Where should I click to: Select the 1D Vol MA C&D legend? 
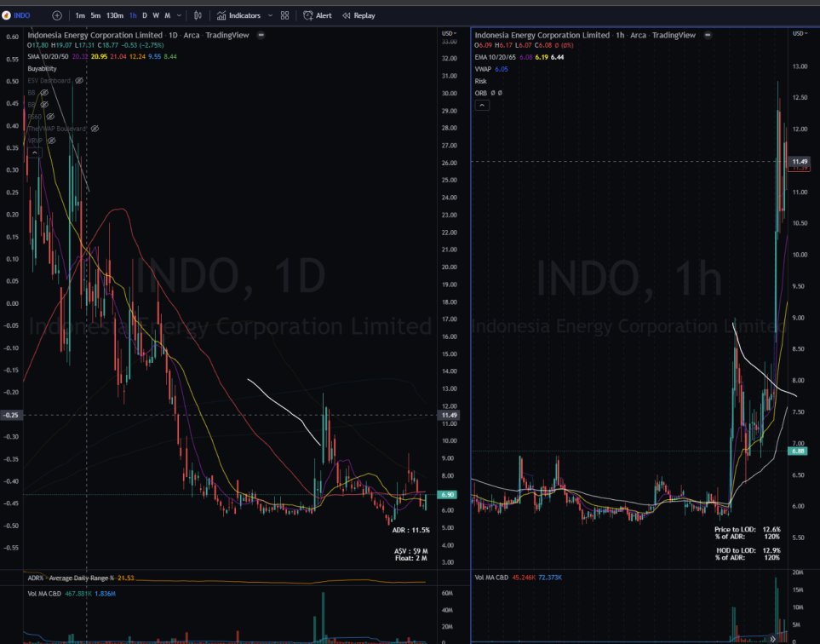tap(44, 594)
